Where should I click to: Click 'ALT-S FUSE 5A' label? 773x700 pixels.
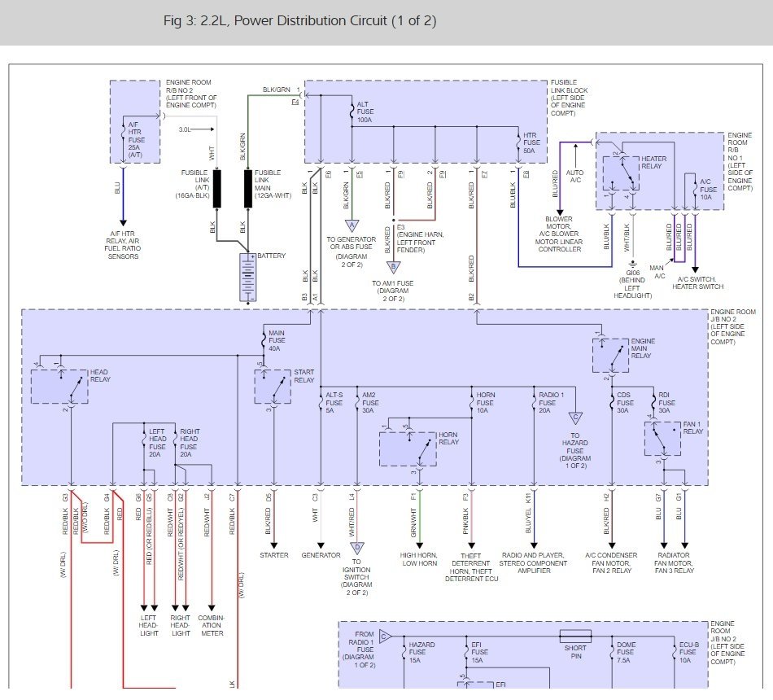334,403
